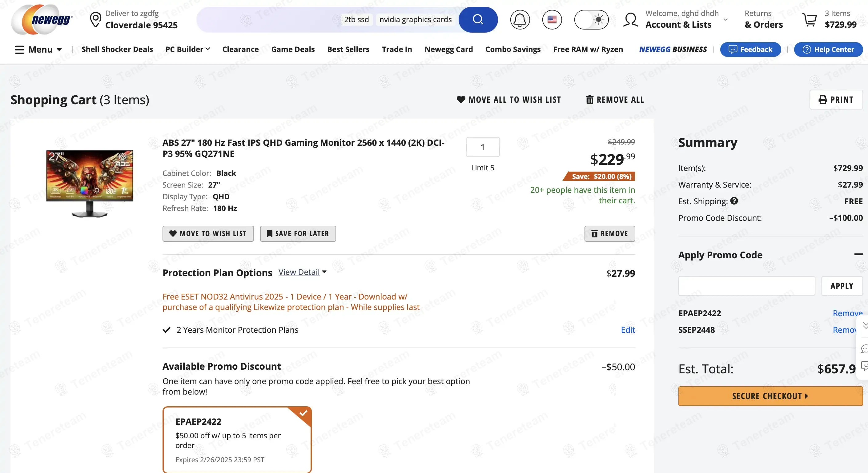Click the search magnifier button

click(x=478, y=19)
